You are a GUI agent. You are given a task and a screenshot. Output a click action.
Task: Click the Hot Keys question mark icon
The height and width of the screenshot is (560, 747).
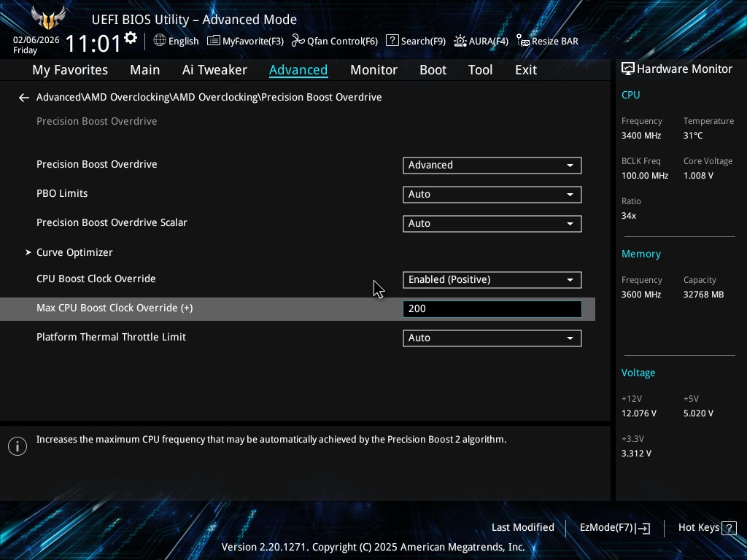point(729,528)
